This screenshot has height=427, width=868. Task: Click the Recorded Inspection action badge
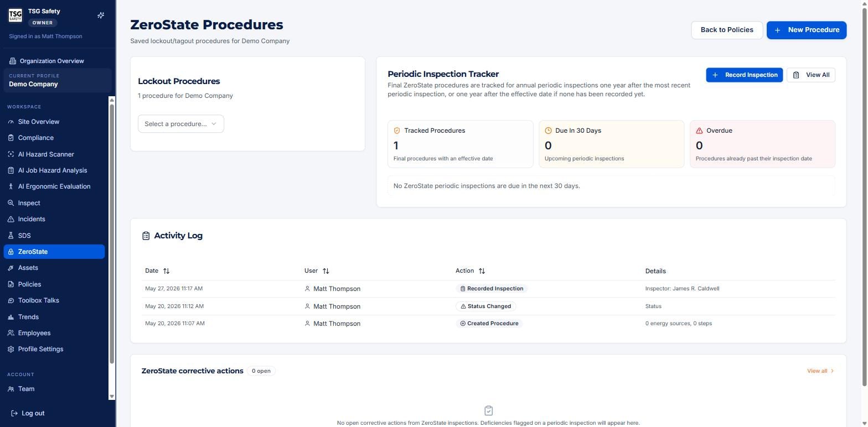click(492, 289)
